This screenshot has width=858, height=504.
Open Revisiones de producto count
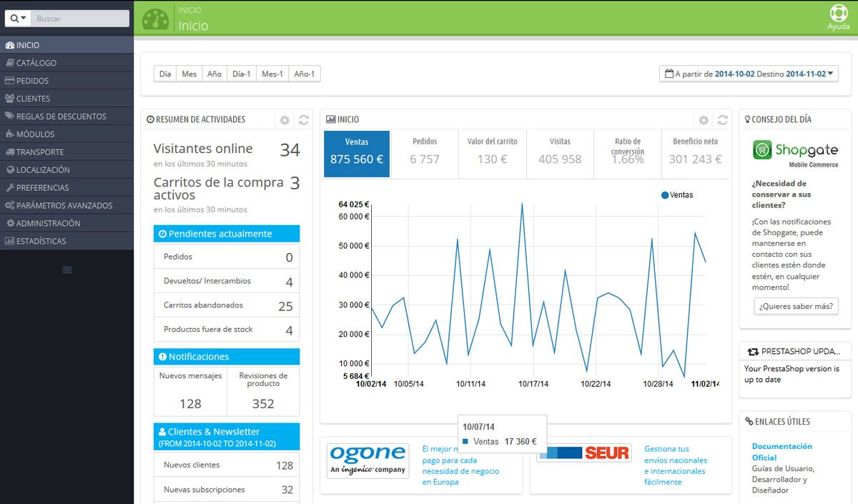263,391
